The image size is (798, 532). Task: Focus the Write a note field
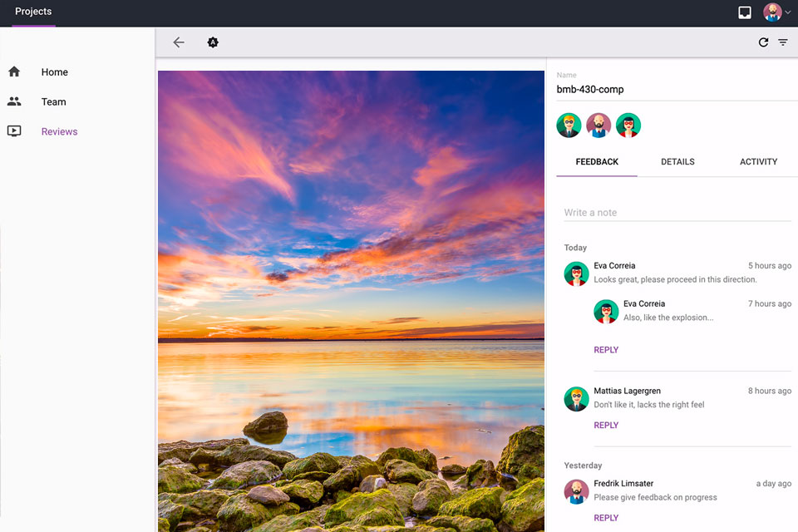[677, 212]
